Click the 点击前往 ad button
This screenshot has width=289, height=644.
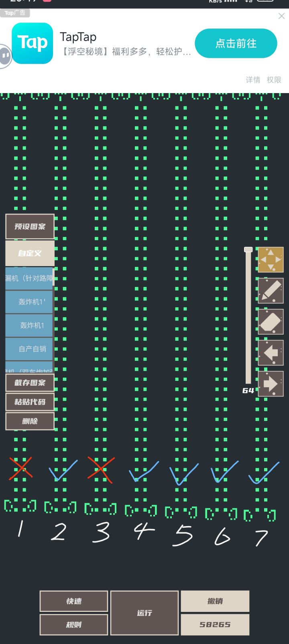(236, 43)
